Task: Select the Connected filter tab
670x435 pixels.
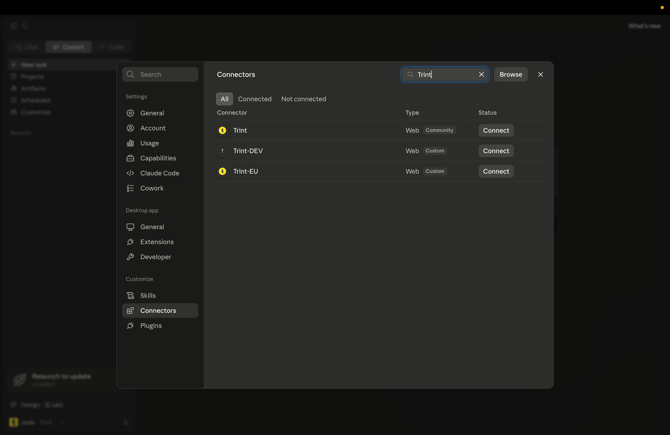Action: pos(255,99)
